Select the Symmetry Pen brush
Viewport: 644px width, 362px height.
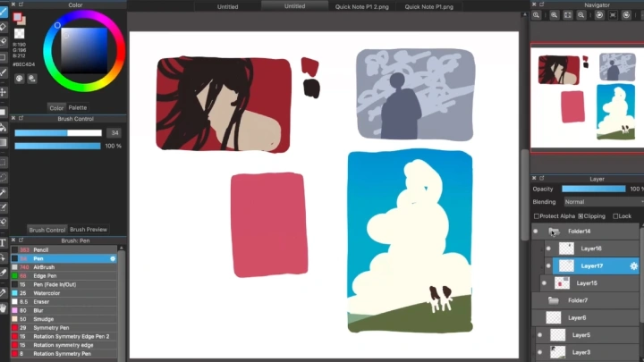pyautogui.click(x=64, y=328)
